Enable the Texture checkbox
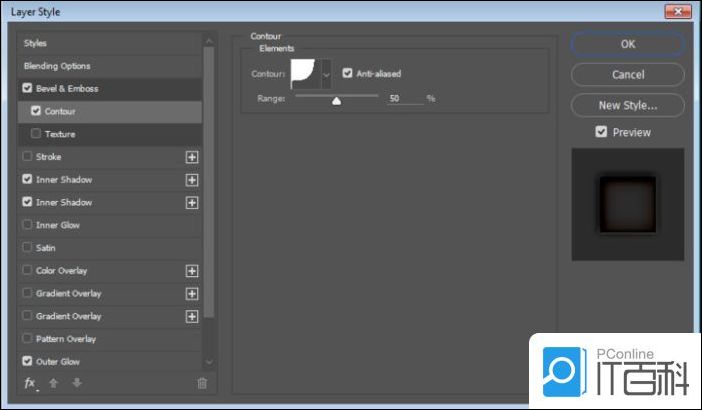Viewport: 702px width, 410px height. point(36,133)
